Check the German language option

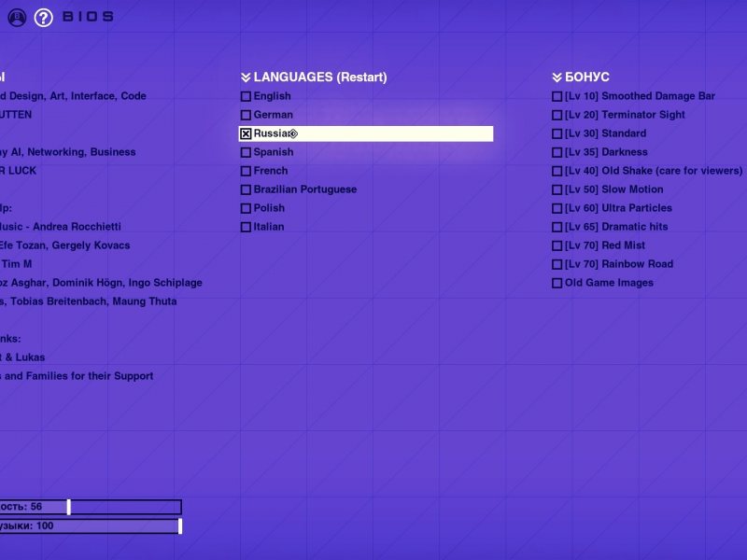(x=246, y=115)
